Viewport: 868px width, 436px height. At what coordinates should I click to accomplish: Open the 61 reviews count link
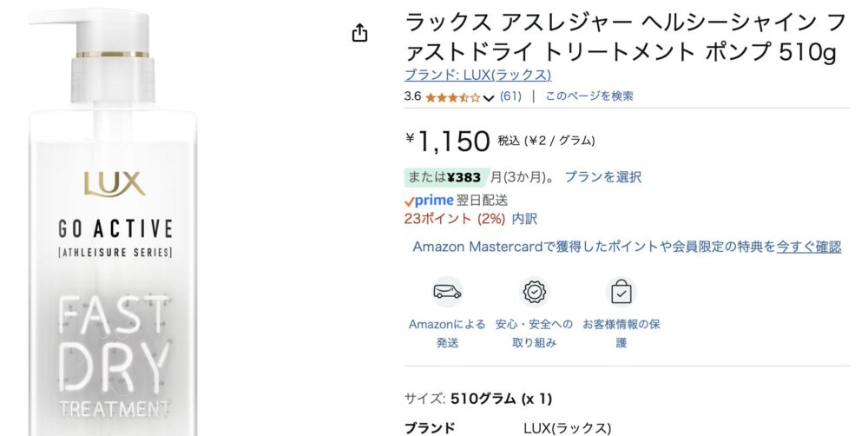[510, 96]
